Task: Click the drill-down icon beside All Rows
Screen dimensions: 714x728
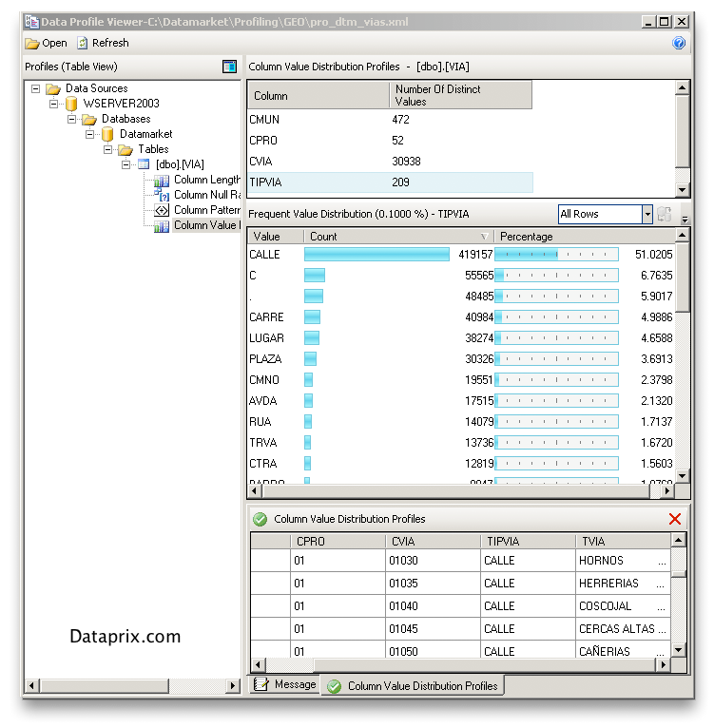Action: (x=665, y=214)
